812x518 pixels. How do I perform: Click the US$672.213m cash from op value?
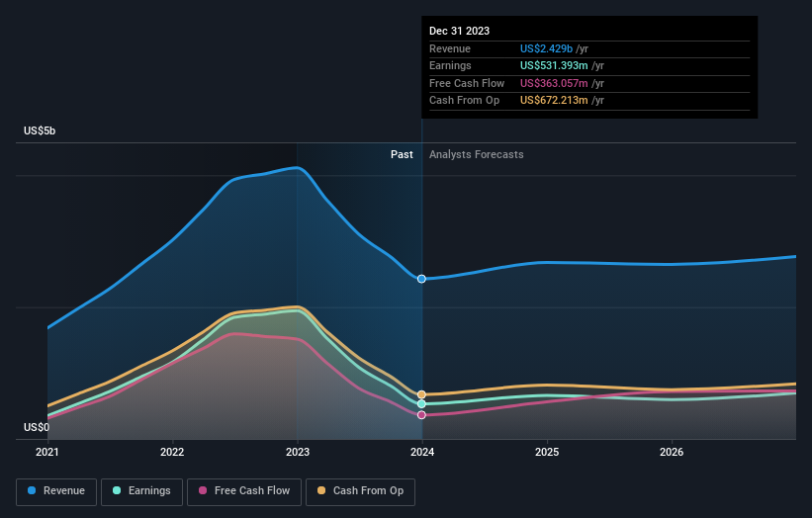tap(554, 101)
